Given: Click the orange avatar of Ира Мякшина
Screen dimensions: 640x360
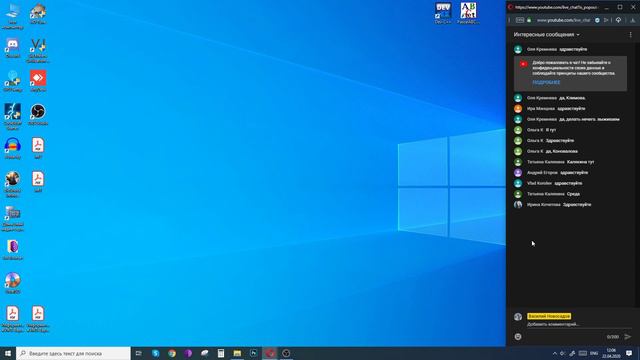Looking at the screenshot, I should coord(518,109).
